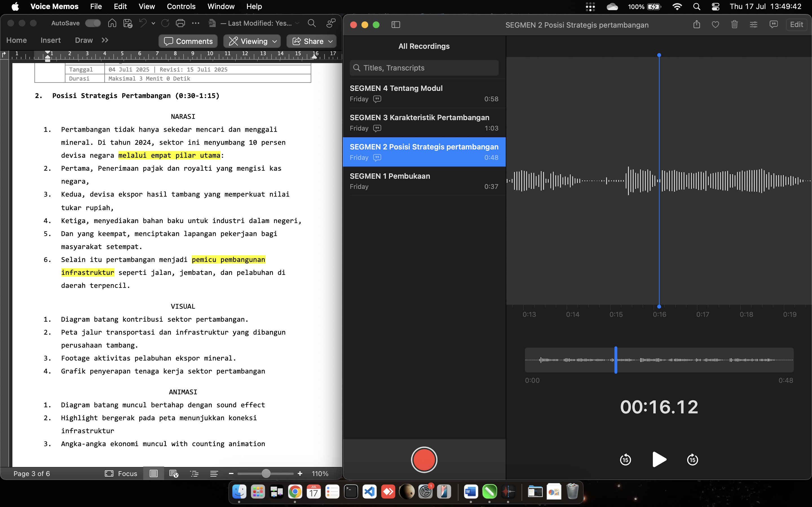Open playback options sliders icon
This screenshot has height=507, width=812.
(753, 25)
